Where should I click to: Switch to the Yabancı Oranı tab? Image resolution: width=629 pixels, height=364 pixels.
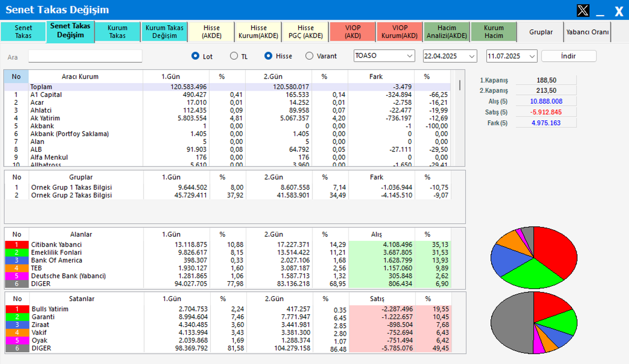pos(588,32)
